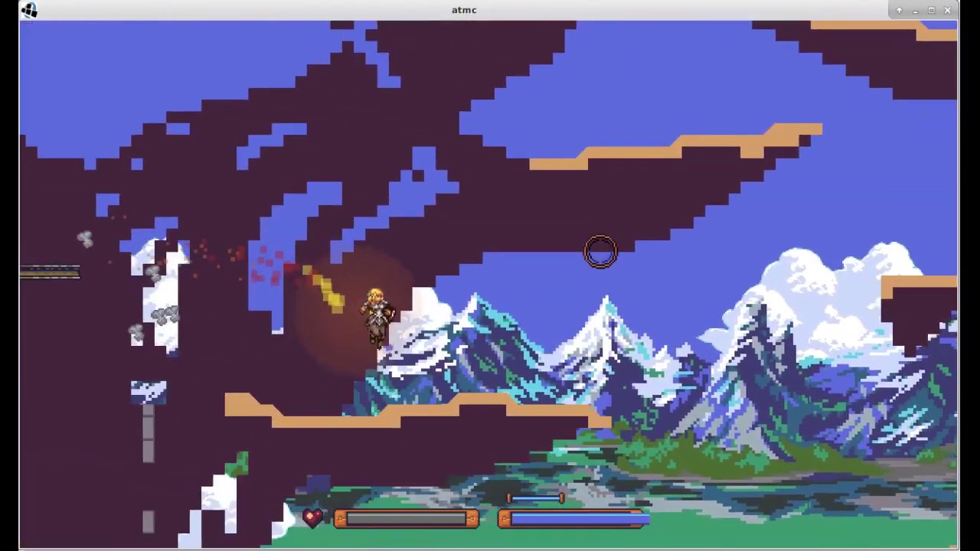Click the small blue bar above the mana bar
980x551 pixels.
[x=535, y=499]
